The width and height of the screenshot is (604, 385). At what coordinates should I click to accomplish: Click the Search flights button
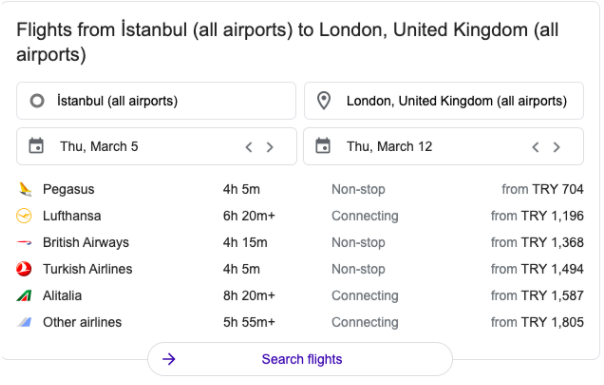(x=300, y=359)
